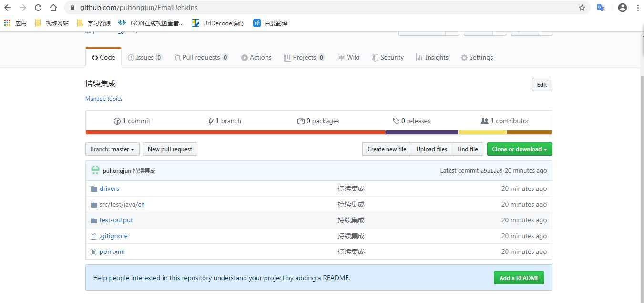Open the 学习资源 bookmark folder

pos(93,23)
